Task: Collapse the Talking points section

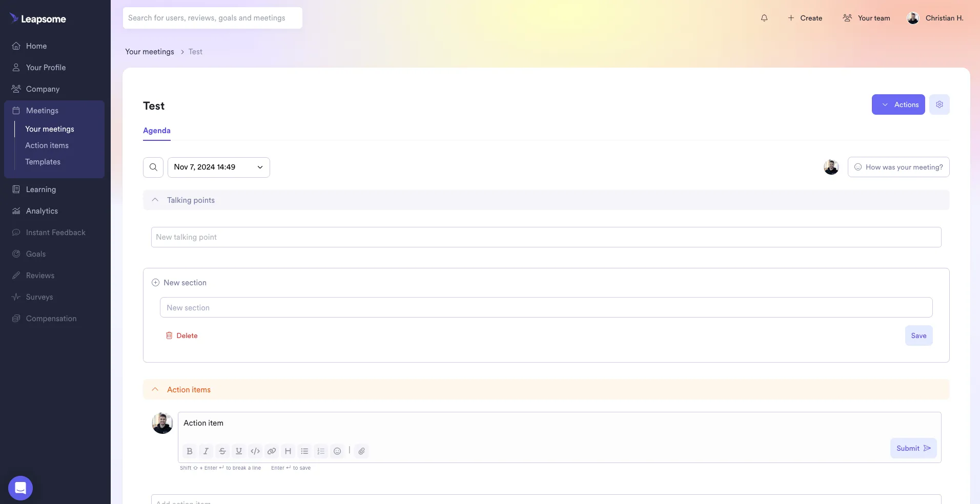Action: pyautogui.click(x=155, y=200)
